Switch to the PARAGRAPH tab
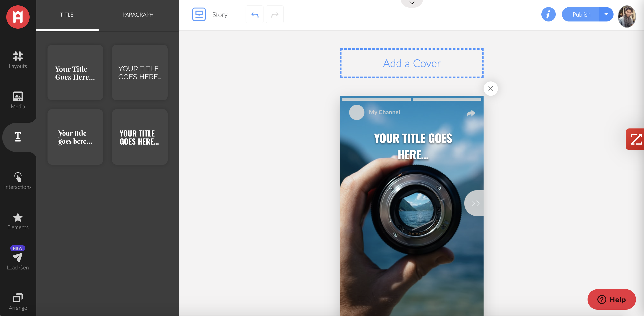This screenshot has width=644, height=316. tap(138, 15)
